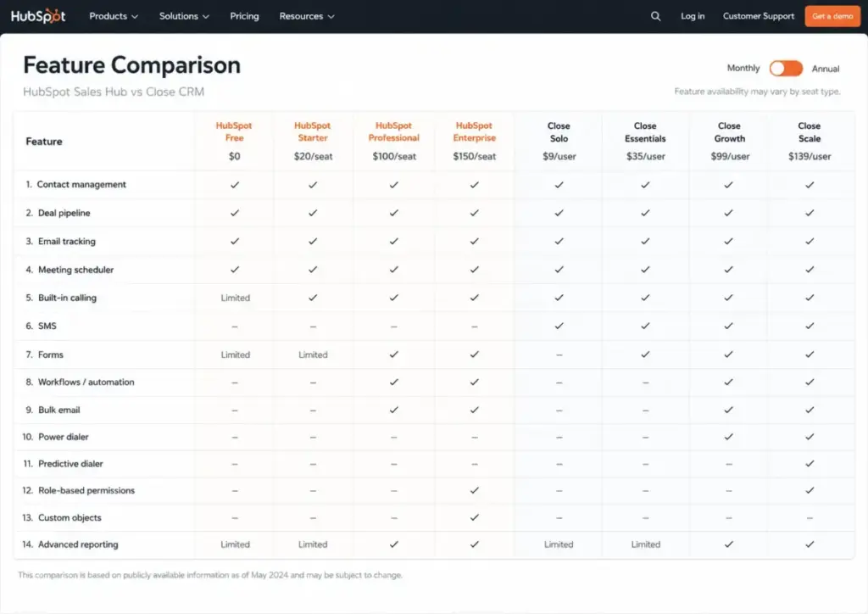The width and height of the screenshot is (868, 614).
Task: Click the Feature column header
Action: (44, 142)
